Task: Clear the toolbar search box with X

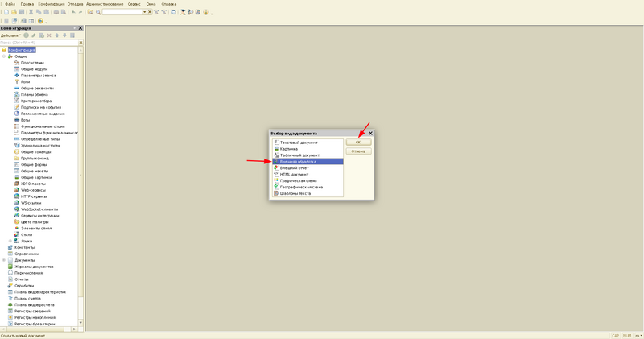Action: [150, 12]
